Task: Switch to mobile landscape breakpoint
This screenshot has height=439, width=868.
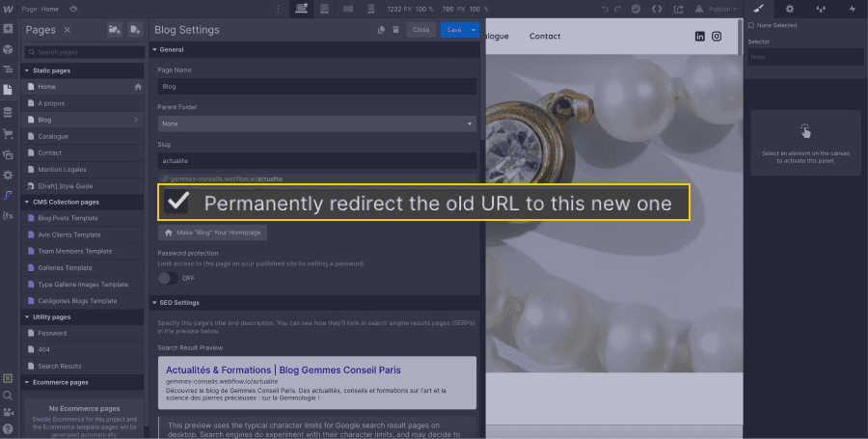Action: tap(348, 9)
